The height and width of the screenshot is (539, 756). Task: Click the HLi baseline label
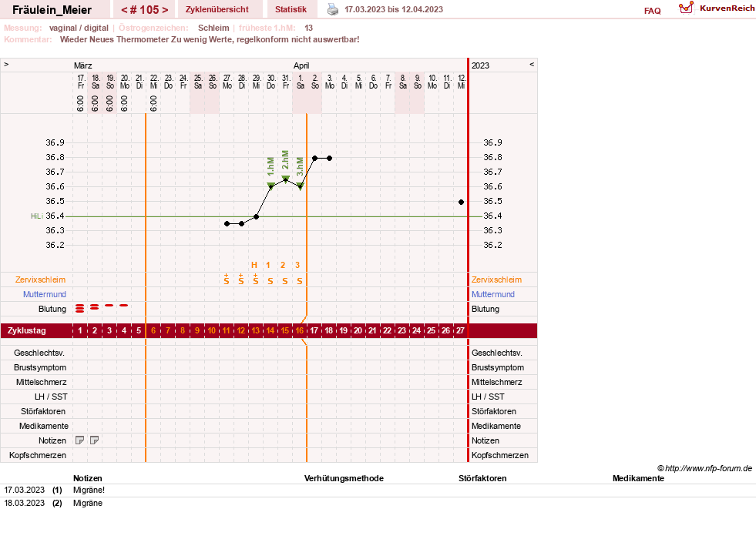(x=37, y=216)
